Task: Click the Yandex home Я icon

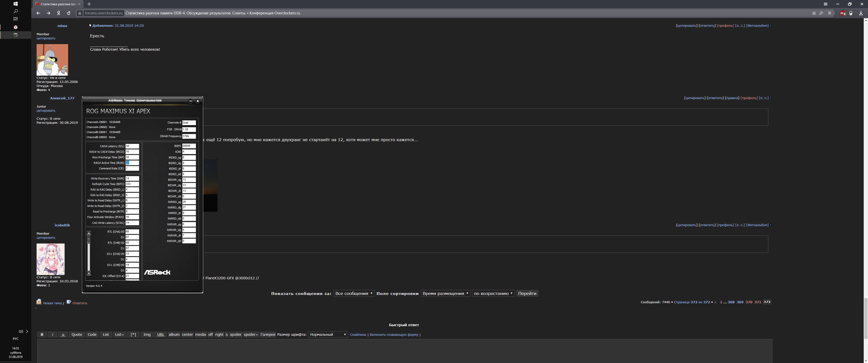Action: click(x=59, y=13)
